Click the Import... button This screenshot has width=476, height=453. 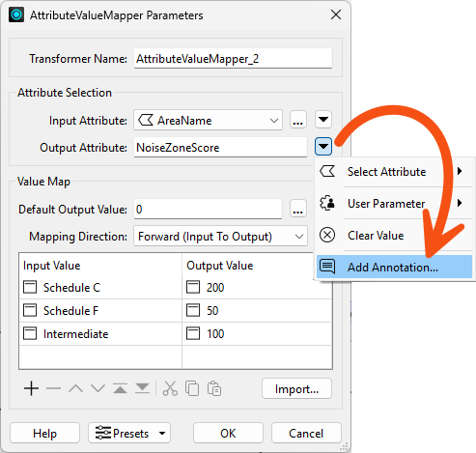pos(296,389)
